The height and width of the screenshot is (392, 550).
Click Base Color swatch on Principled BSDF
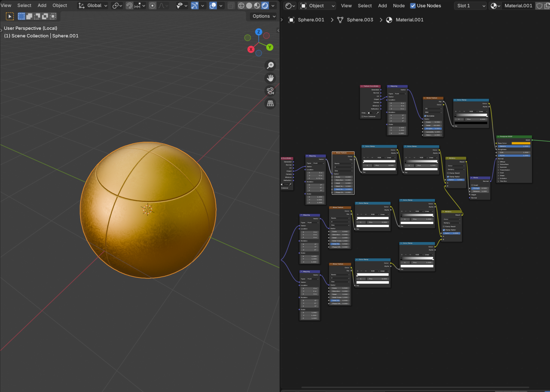[521, 143]
